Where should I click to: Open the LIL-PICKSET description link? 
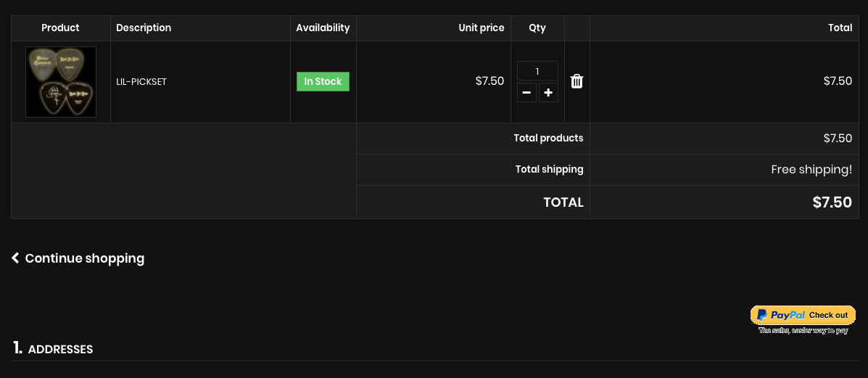tap(141, 82)
